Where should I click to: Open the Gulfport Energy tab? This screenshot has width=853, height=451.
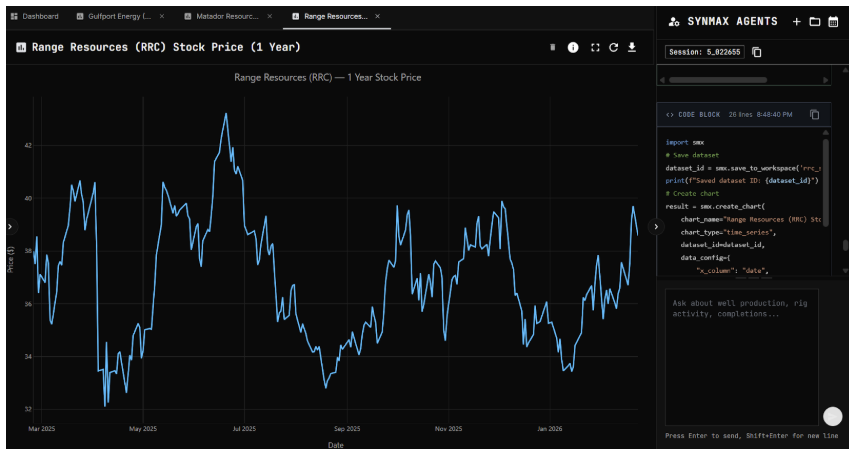pyautogui.click(x=112, y=16)
